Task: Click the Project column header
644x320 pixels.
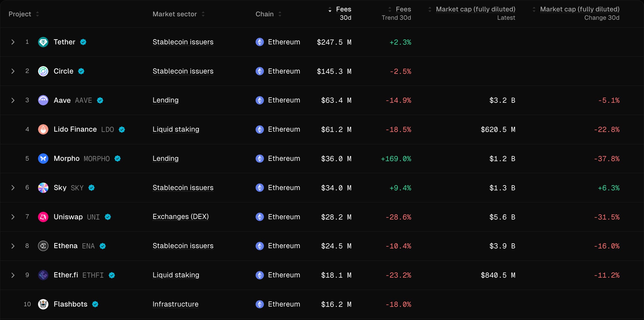Action: click(x=20, y=14)
